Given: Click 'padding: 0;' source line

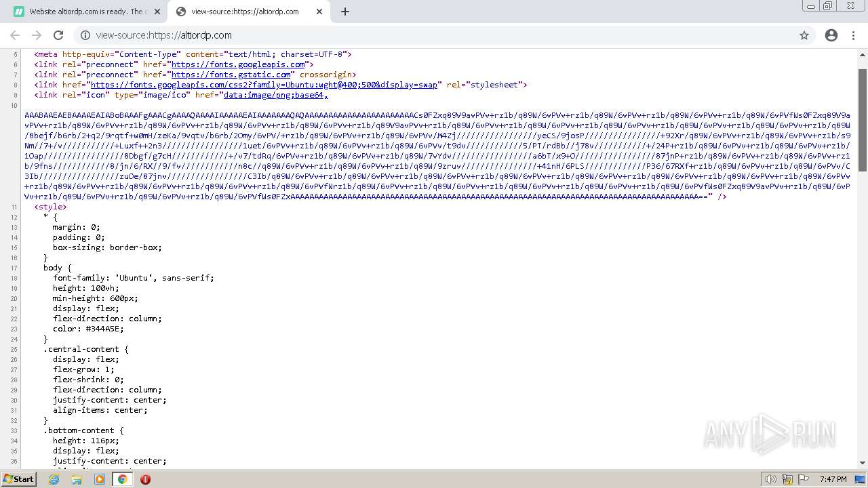Looking at the screenshot, I should pos(79,237).
